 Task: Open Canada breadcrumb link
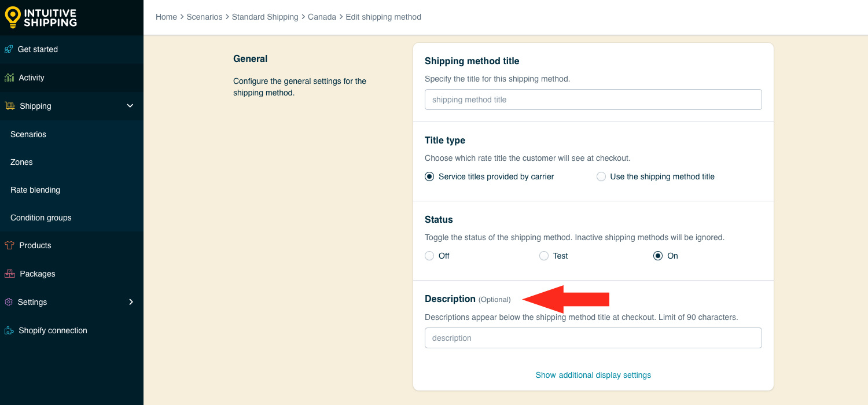(322, 17)
